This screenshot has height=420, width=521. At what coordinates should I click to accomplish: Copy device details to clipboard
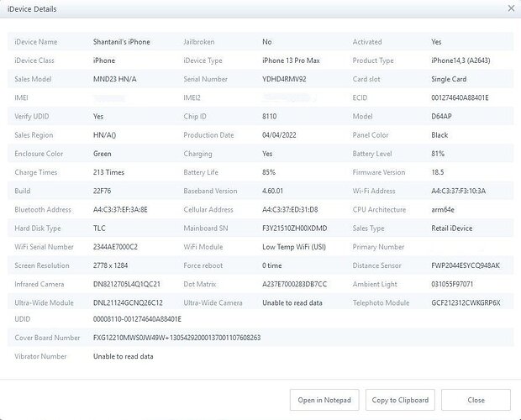point(400,400)
